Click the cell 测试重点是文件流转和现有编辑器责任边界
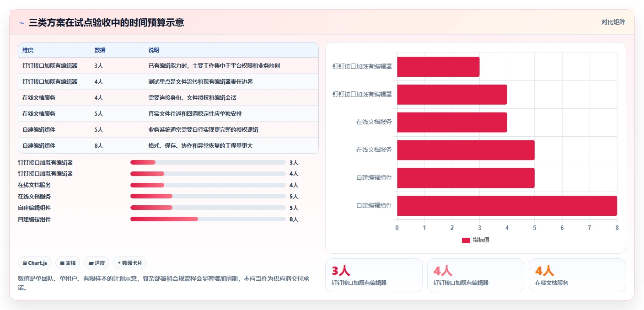 click(200, 82)
